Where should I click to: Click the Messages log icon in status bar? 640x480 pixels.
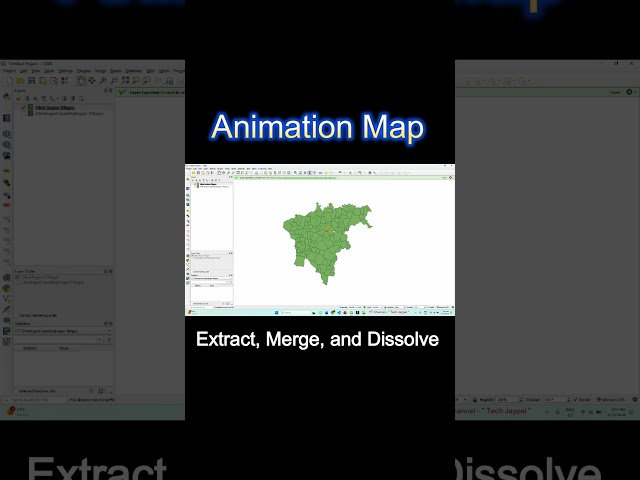click(x=635, y=400)
